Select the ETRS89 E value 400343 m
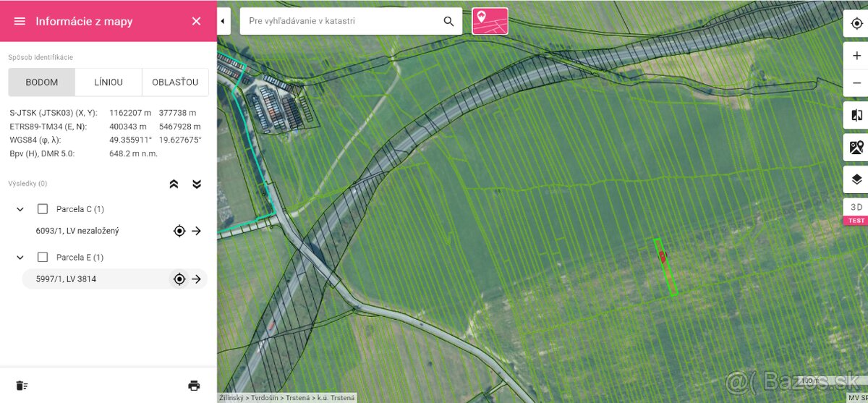The height and width of the screenshot is (403, 868). [128, 127]
